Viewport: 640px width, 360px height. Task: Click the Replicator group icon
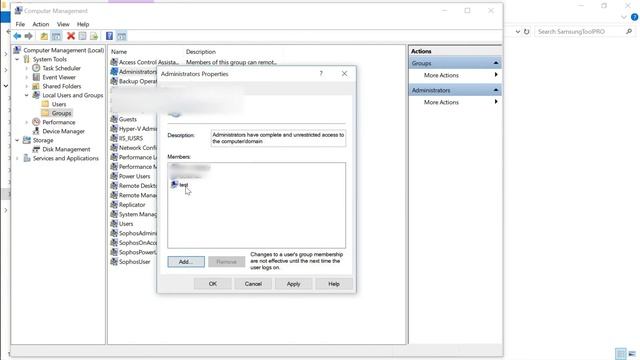[x=114, y=204]
